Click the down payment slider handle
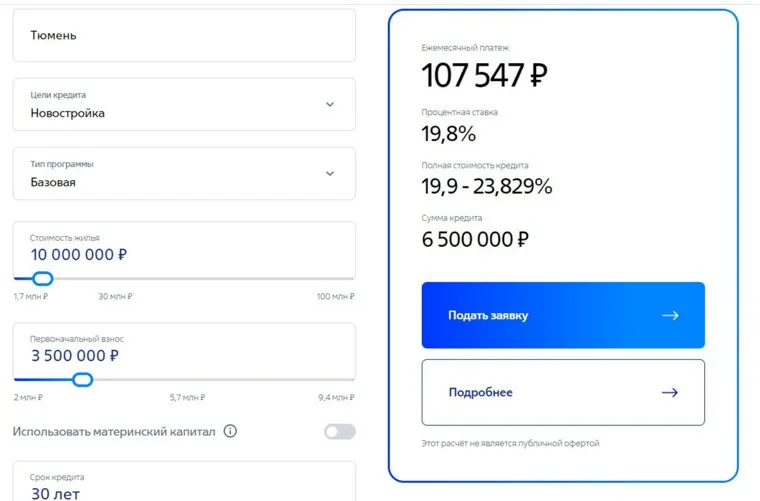Screen dimensions: 760x501 (x=83, y=380)
